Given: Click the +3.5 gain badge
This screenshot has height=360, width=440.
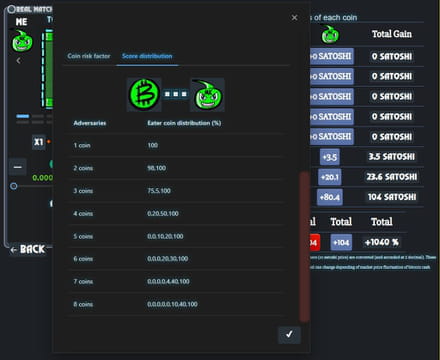Looking at the screenshot, I should 330,157.
